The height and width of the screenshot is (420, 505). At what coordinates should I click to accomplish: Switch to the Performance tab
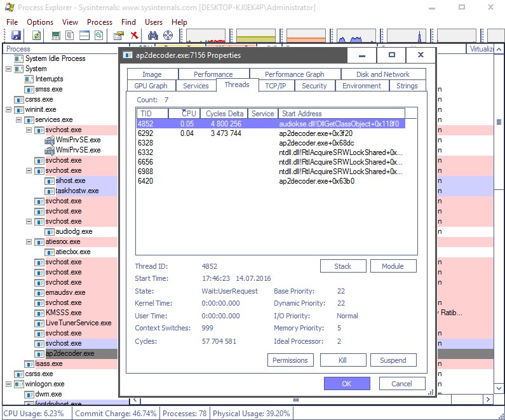[x=213, y=74]
